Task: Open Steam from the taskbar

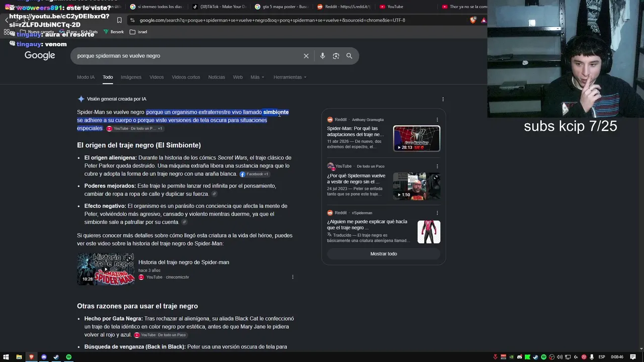Action: [56, 357]
